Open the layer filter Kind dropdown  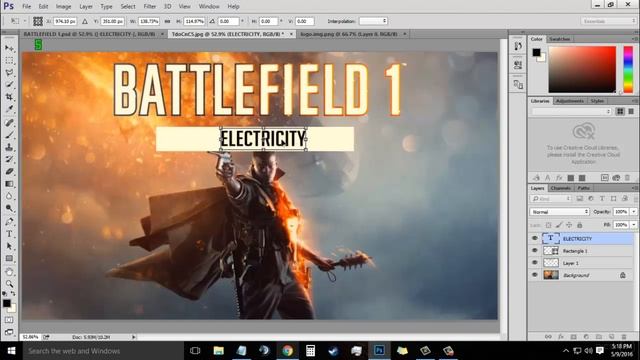click(x=551, y=198)
